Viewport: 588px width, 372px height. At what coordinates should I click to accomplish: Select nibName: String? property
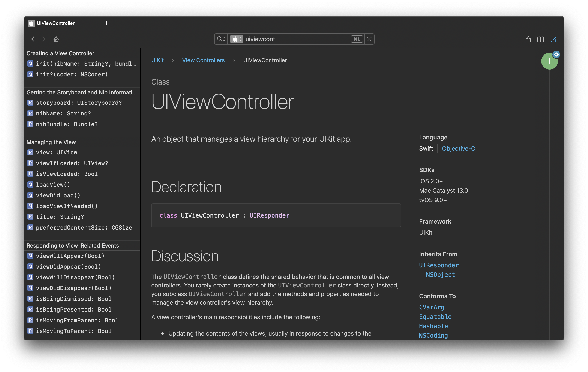click(x=82, y=113)
